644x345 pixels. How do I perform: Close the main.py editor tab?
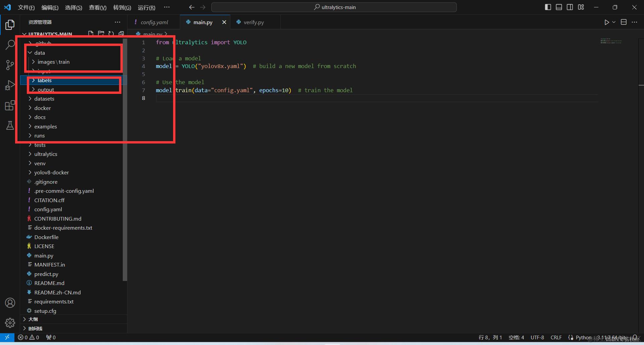(224, 22)
